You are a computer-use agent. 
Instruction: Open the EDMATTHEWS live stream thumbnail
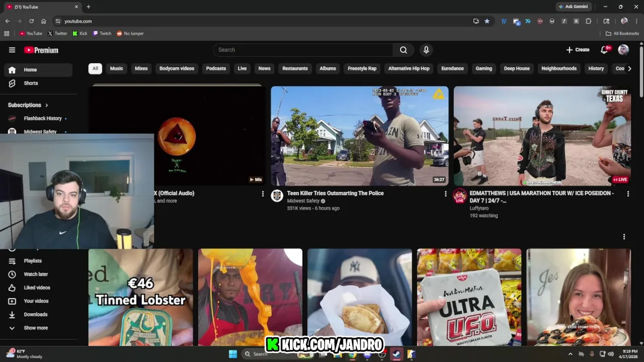coord(542,136)
